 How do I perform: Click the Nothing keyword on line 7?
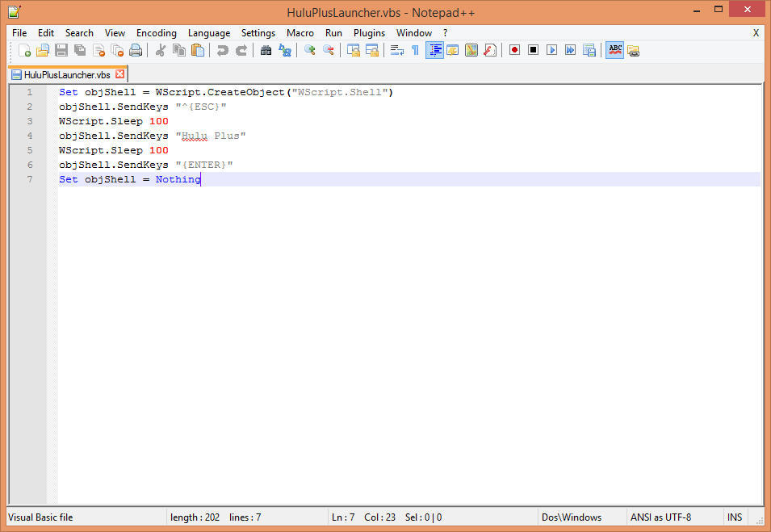[178, 179]
